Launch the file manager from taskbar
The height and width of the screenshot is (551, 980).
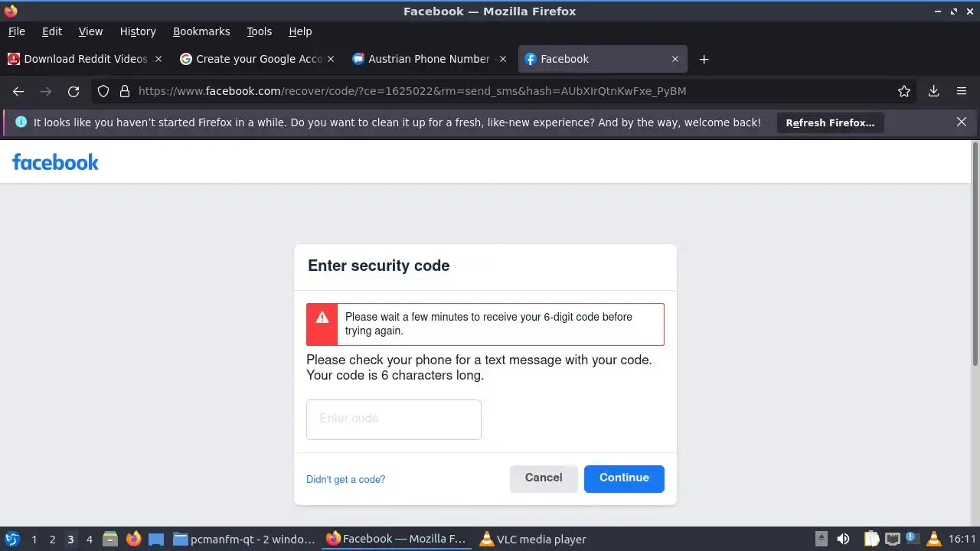(110, 539)
